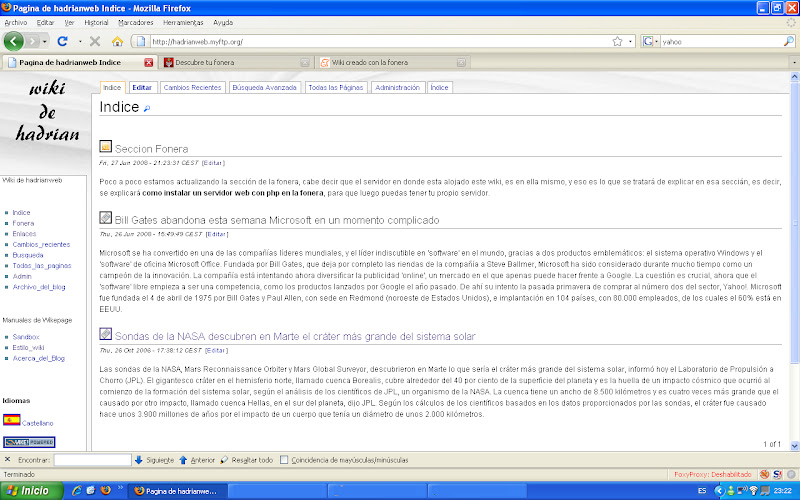800x500 pixels.
Task: Click the Wiki Powered badge
Action: (x=29, y=442)
